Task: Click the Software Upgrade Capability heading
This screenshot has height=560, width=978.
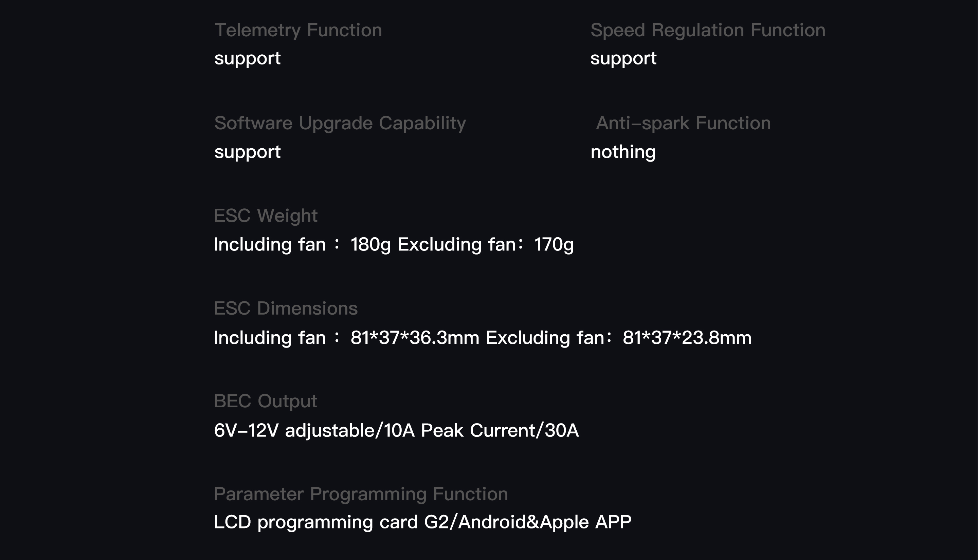Action: 340,124
